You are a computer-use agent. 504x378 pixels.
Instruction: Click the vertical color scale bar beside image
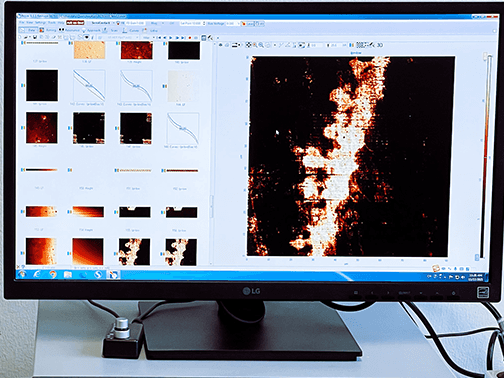coord(486,157)
